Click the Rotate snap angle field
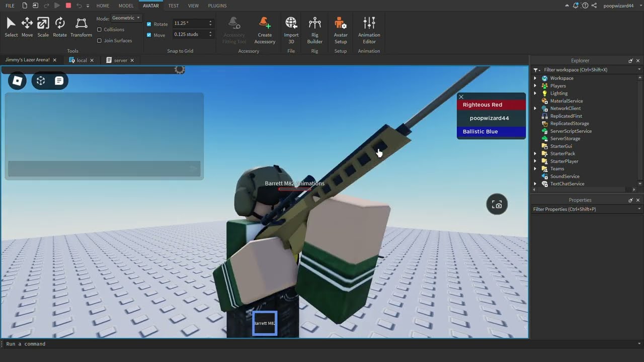Image resolution: width=644 pixels, height=362 pixels. click(x=190, y=24)
